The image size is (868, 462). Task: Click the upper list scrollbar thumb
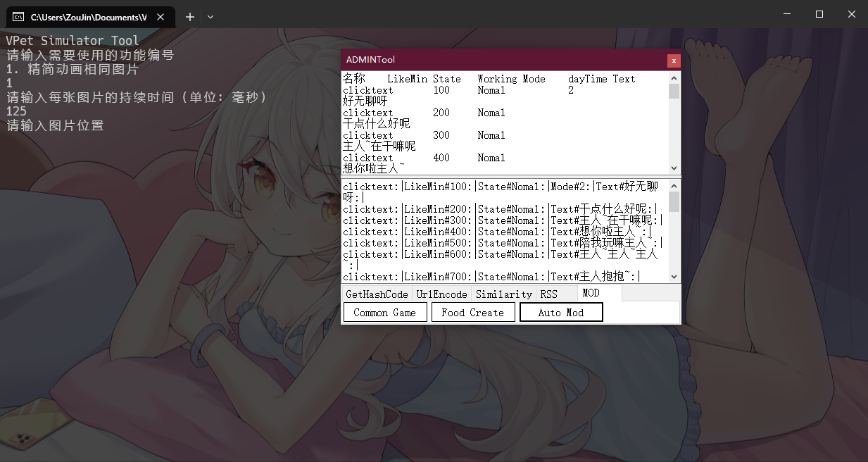674,92
